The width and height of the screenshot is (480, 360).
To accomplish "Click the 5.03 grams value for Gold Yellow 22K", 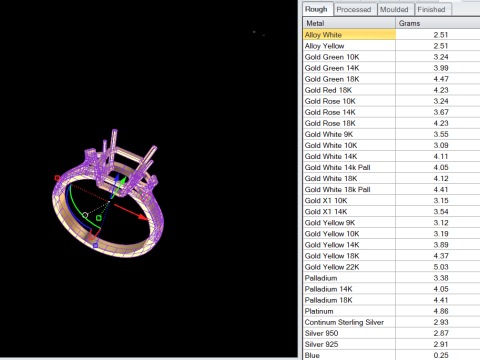I will [441, 267].
